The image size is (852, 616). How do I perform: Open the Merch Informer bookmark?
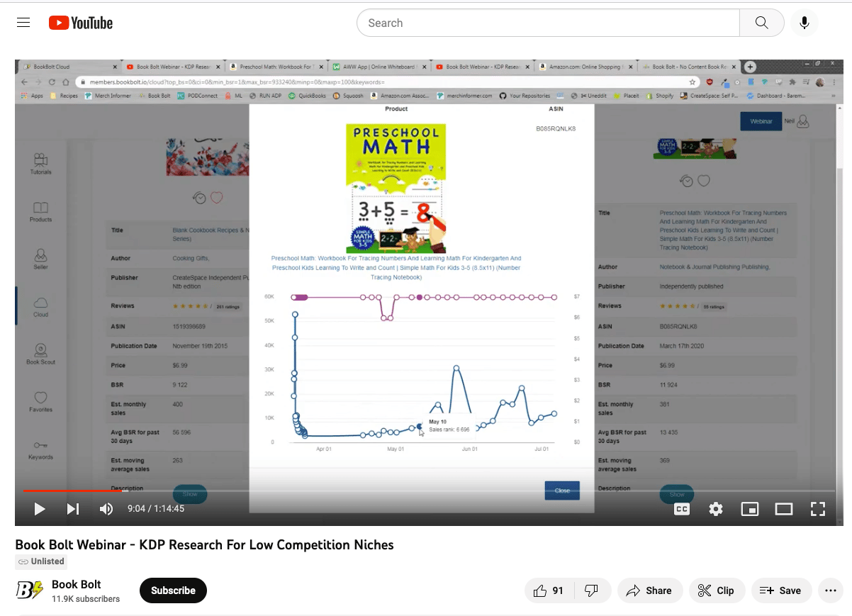[107, 96]
